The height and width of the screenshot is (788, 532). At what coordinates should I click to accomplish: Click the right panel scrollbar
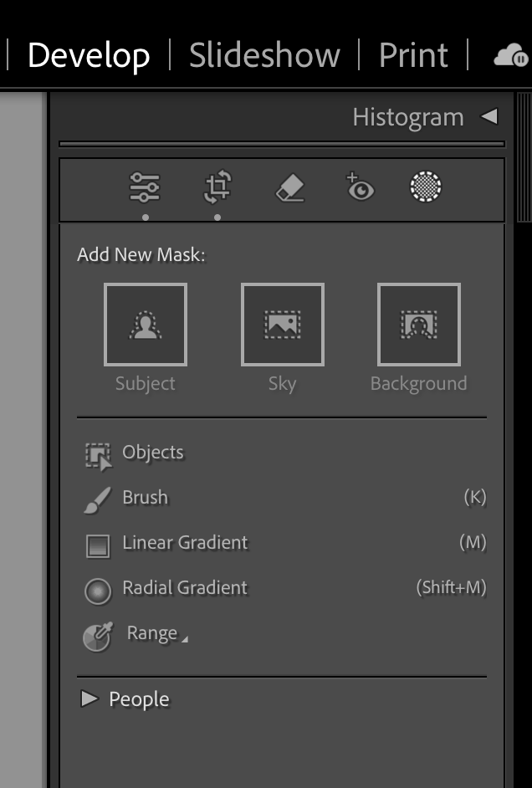(x=524, y=157)
